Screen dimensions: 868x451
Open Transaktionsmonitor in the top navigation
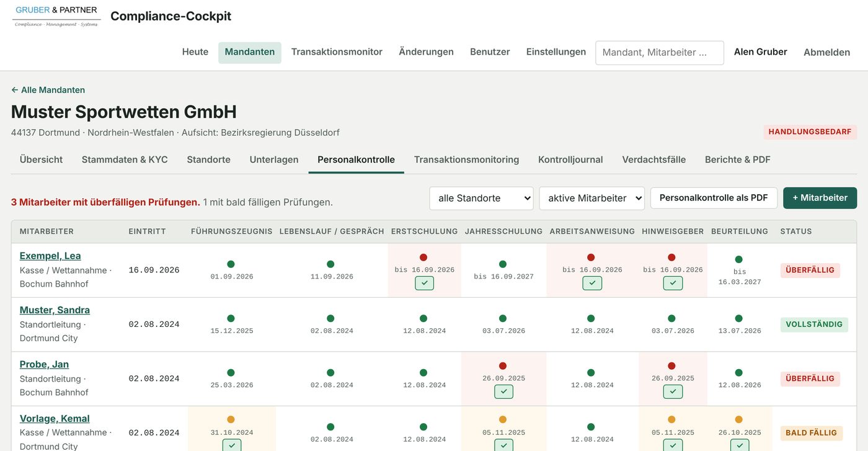pyautogui.click(x=337, y=52)
